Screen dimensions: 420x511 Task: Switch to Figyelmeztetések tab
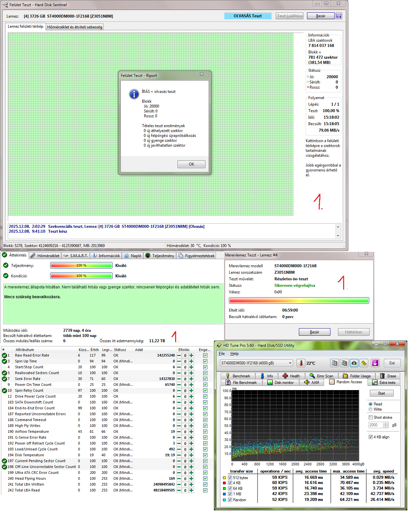pos(197,256)
